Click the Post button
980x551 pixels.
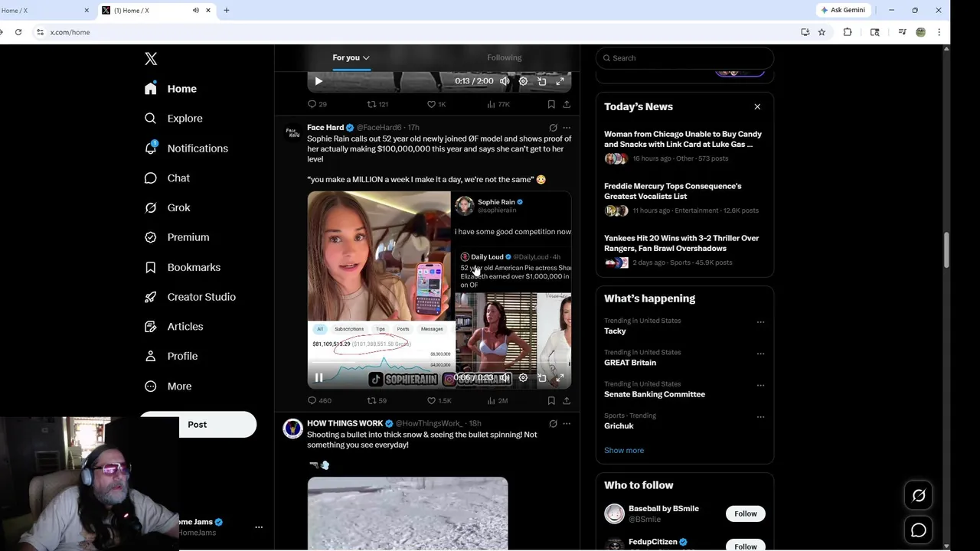tap(198, 425)
